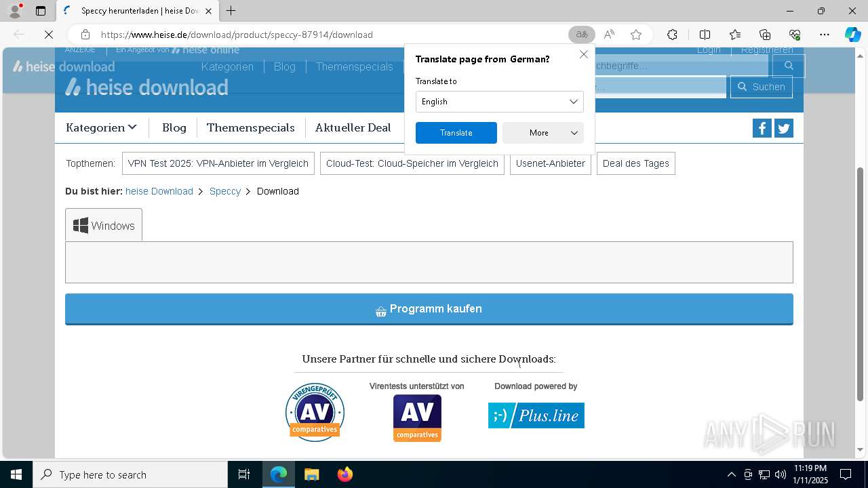Click the Translate button
Screen dimensions: 868x488
pyautogui.click(x=456, y=133)
